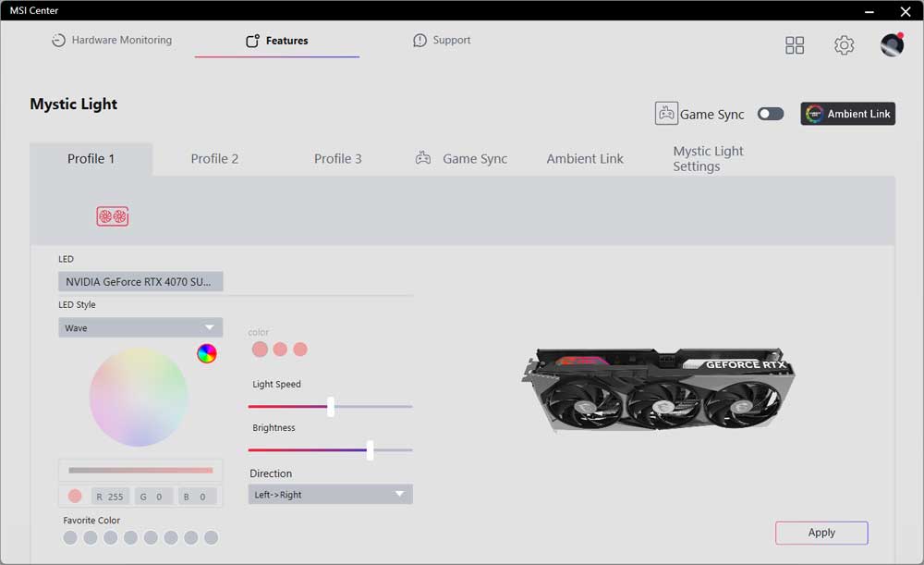Image resolution: width=924 pixels, height=565 pixels.
Task: Click the Brightness slider handle
Action: click(x=370, y=450)
